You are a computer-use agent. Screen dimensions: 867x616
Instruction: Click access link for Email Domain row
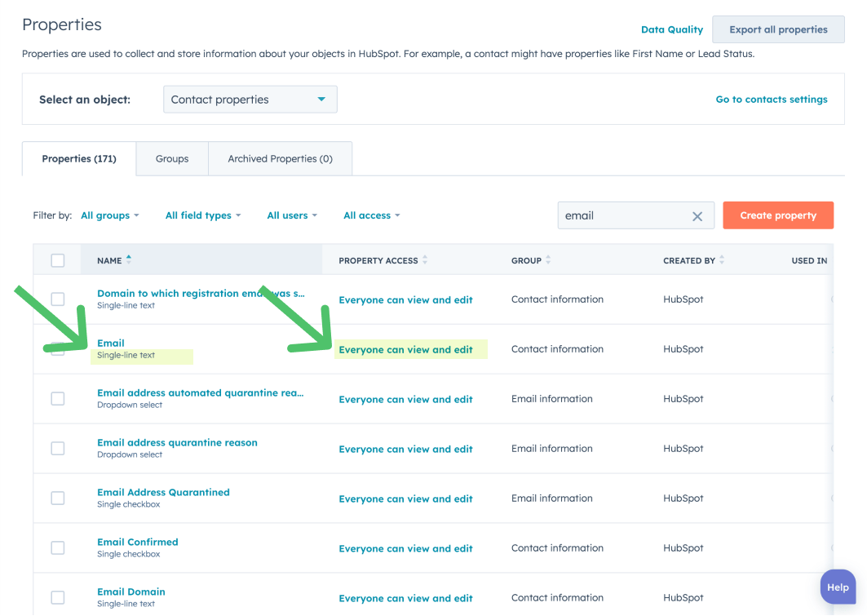point(405,598)
